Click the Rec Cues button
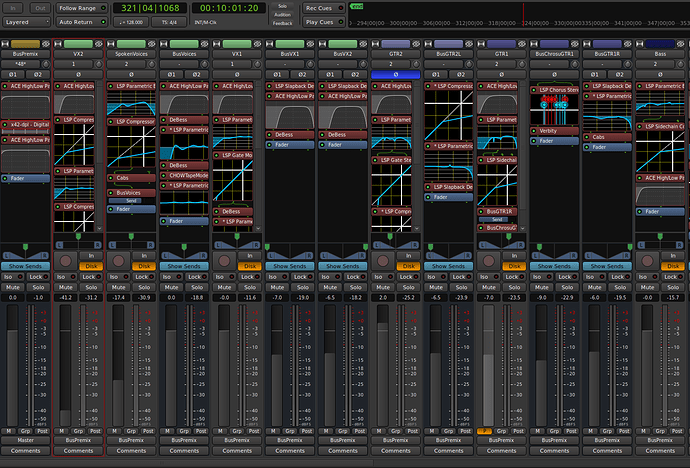This screenshot has height=468, width=690. tap(325, 7)
